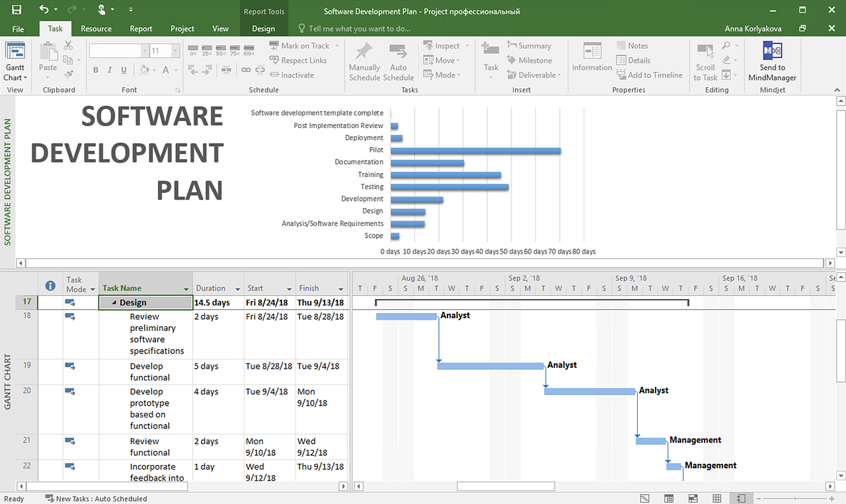Screen dimensions: 846x504
Task: Toggle Inactivate task
Action: click(x=292, y=75)
